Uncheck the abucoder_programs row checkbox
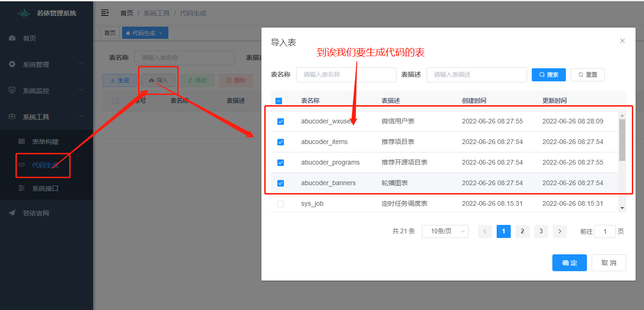 point(281,163)
